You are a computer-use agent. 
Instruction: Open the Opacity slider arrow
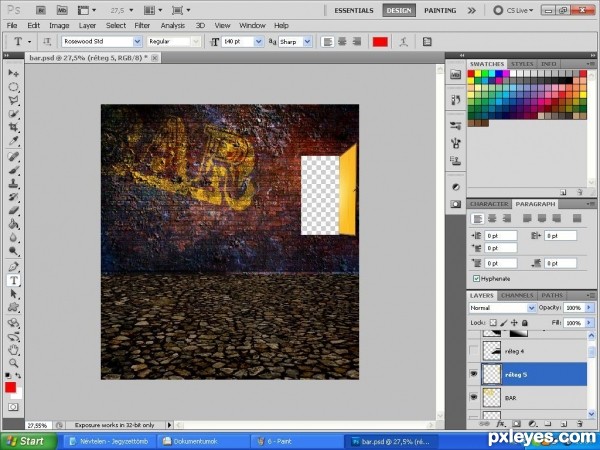589,307
